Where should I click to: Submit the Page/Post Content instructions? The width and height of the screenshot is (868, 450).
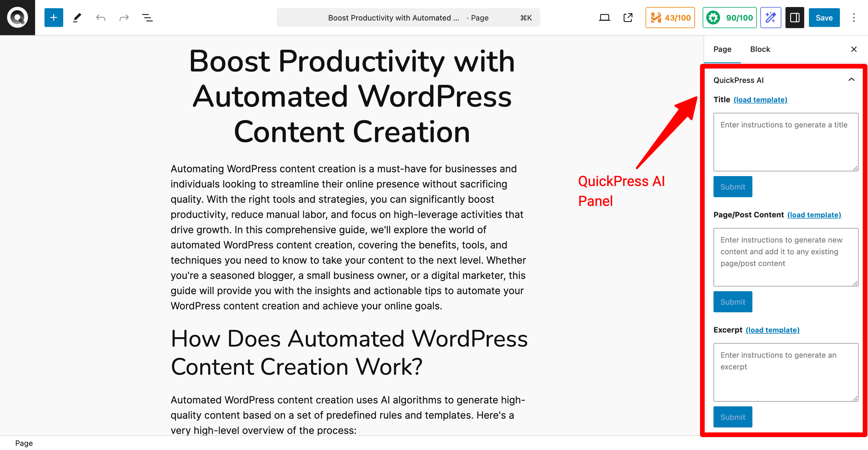click(733, 302)
